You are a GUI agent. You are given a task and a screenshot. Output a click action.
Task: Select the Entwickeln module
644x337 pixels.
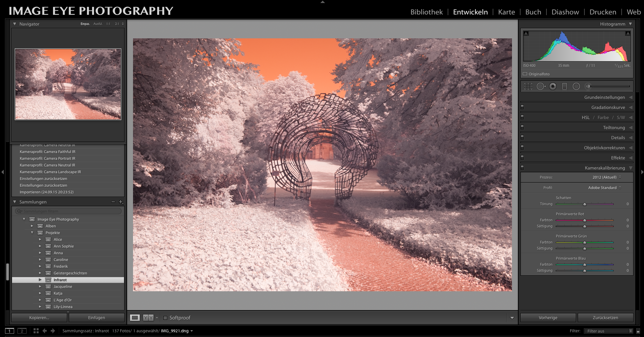(470, 12)
